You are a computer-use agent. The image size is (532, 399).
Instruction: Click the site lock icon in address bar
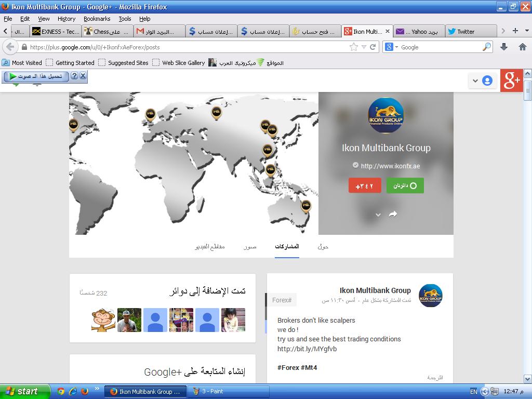(24, 47)
